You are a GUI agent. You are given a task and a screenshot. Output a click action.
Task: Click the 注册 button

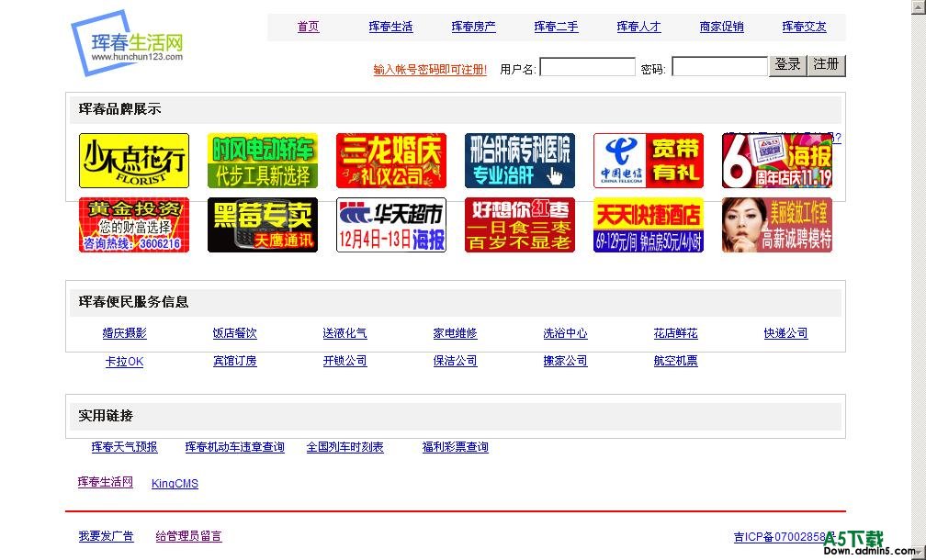(x=826, y=65)
